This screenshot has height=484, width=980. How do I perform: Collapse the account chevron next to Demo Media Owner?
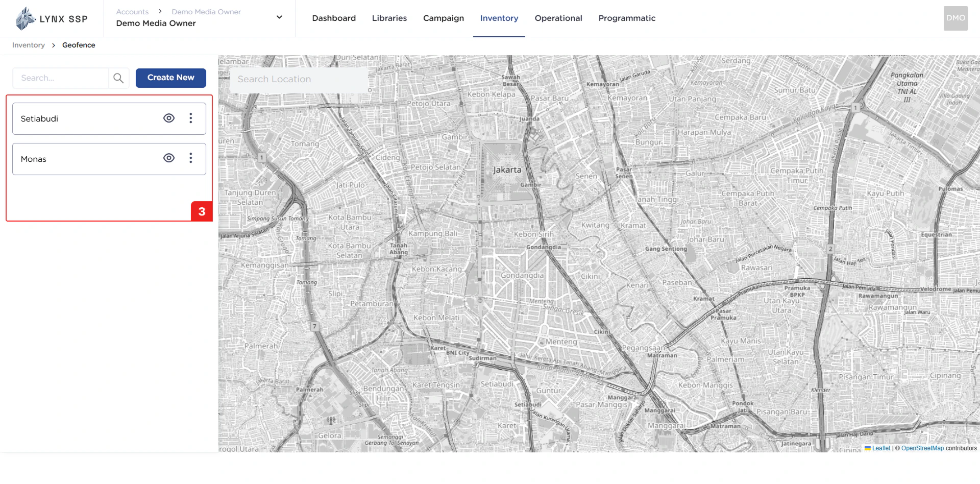(x=279, y=17)
